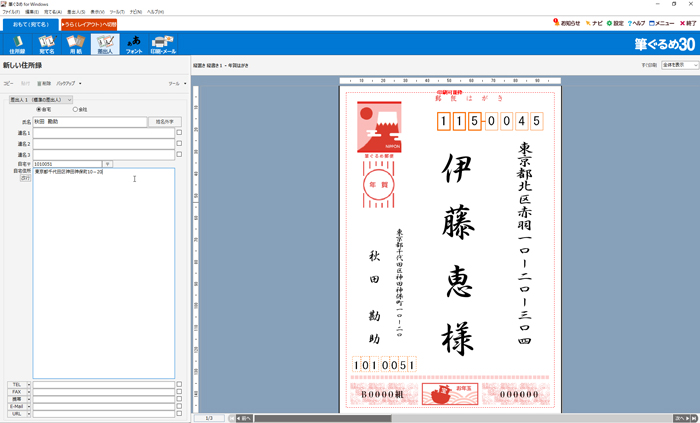700x423 pixels.
Task: Click the 削除 delete button
Action: coord(44,84)
